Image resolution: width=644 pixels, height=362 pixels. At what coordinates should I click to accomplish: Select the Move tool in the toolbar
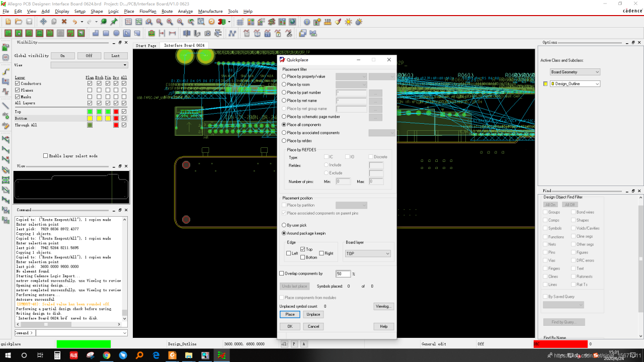pos(43,22)
